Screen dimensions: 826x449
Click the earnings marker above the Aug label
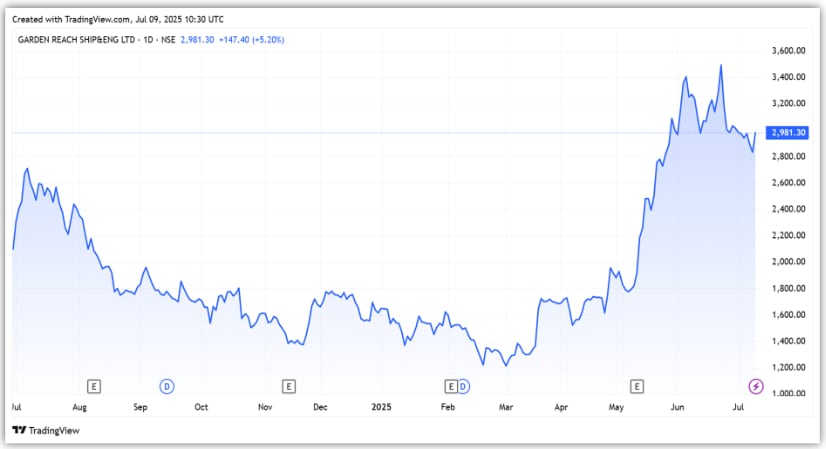tap(94, 385)
